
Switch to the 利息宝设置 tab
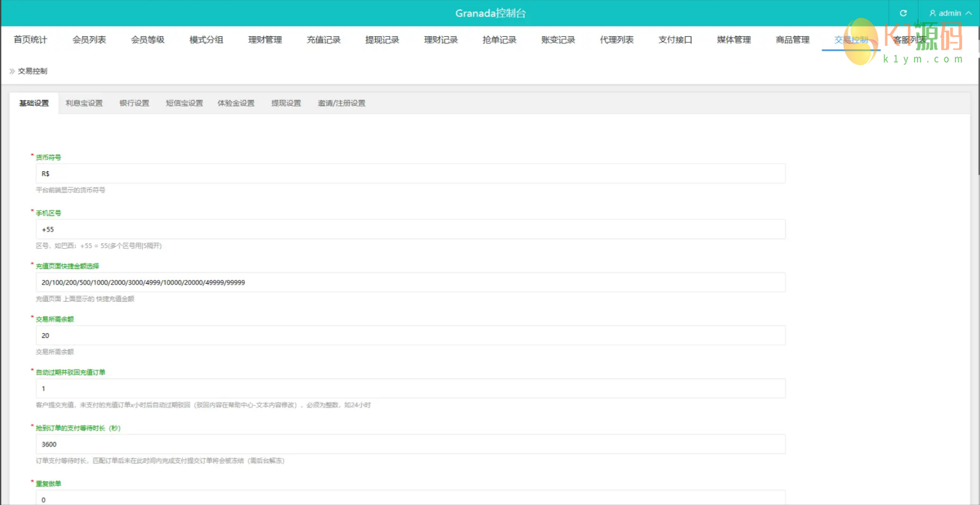84,103
